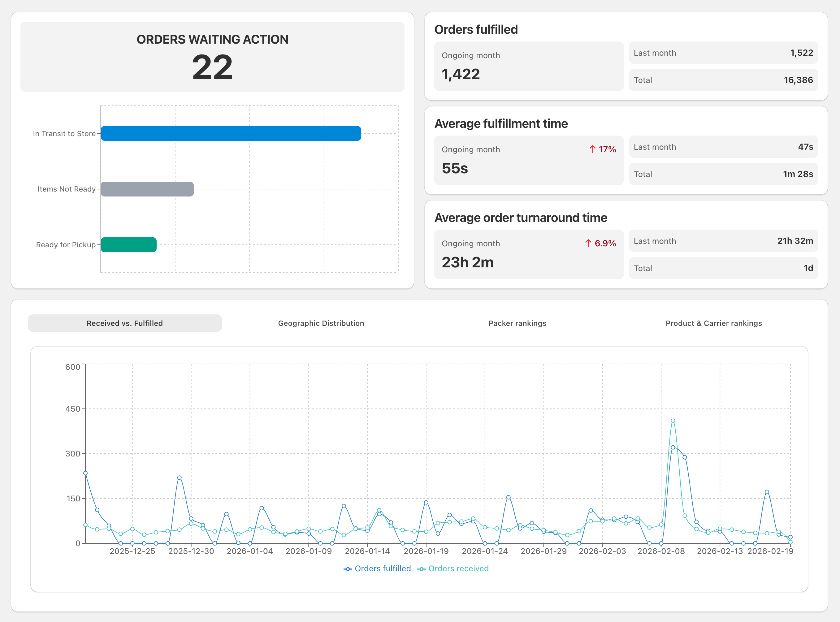Click the gray Items Not Ready bar
The image size is (840, 622).
147,189
